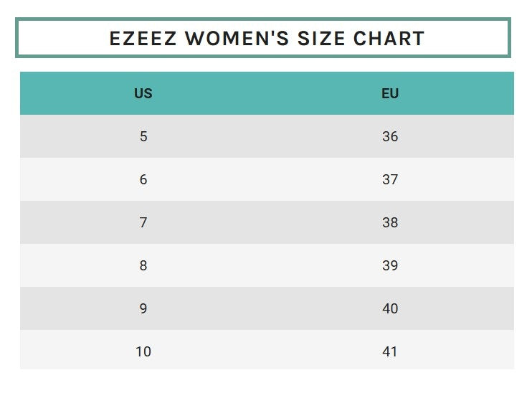This screenshot has width=532, height=393.
Task: Select US size 9 cell
Action: [143, 308]
